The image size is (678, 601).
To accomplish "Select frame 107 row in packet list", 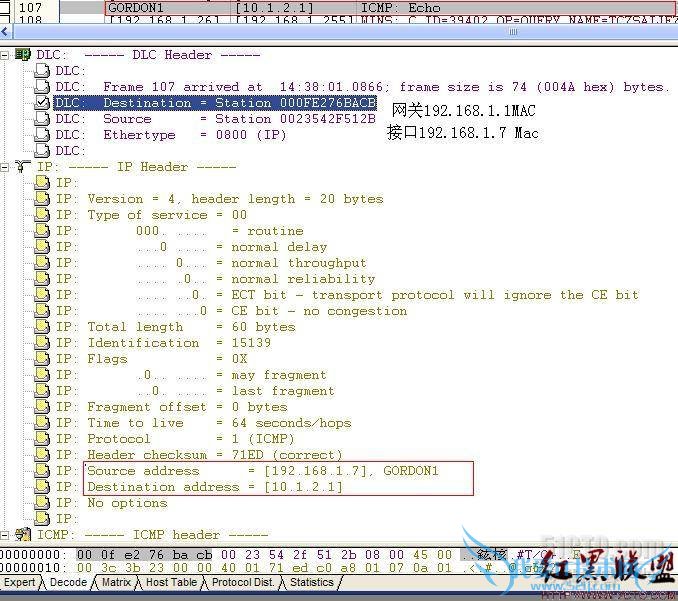I will (x=300, y=7).
